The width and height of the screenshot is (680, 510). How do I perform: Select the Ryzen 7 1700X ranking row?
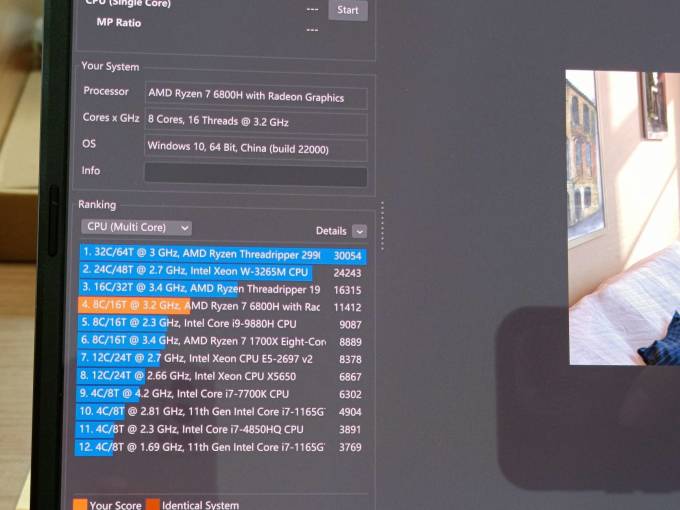(x=220, y=341)
